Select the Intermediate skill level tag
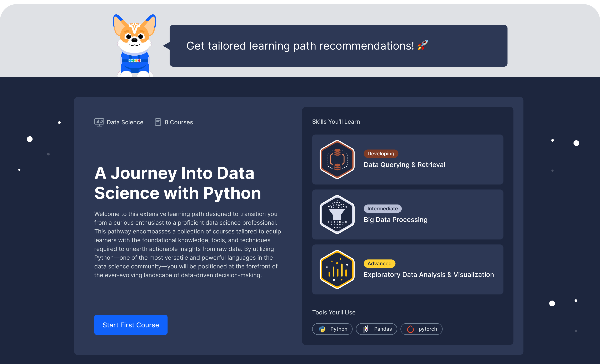The width and height of the screenshot is (600, 364). tap(382, 208)
